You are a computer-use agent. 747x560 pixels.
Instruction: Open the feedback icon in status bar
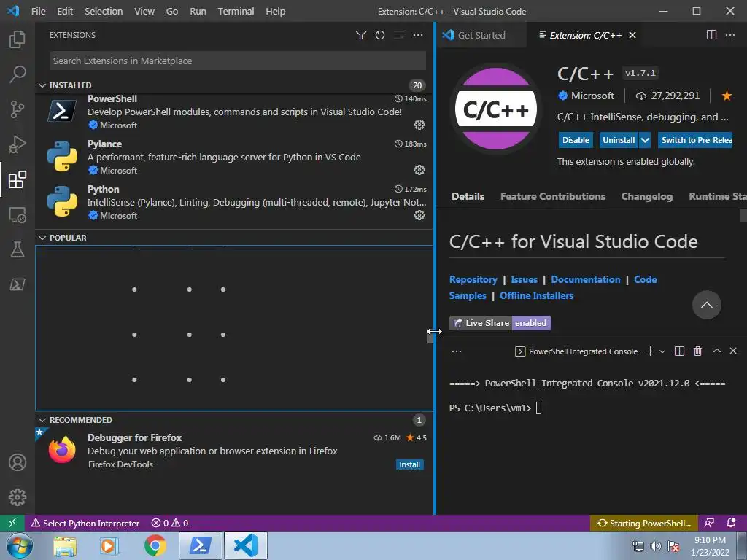[709, 523]
